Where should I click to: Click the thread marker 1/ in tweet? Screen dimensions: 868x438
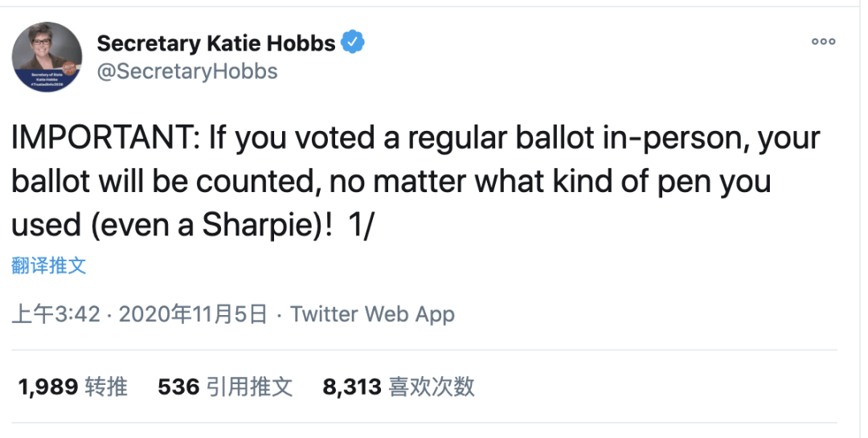click(x=362, y=225)
